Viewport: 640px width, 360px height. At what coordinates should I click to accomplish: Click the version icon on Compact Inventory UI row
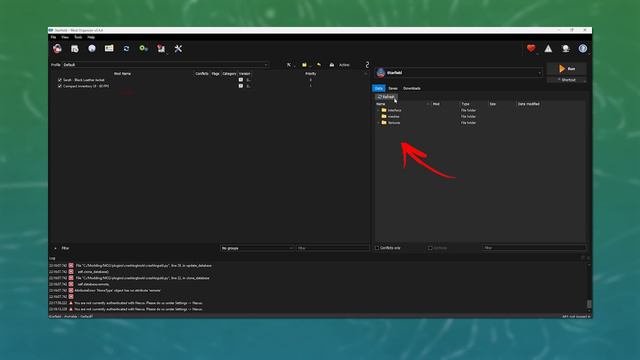[241, 86]
